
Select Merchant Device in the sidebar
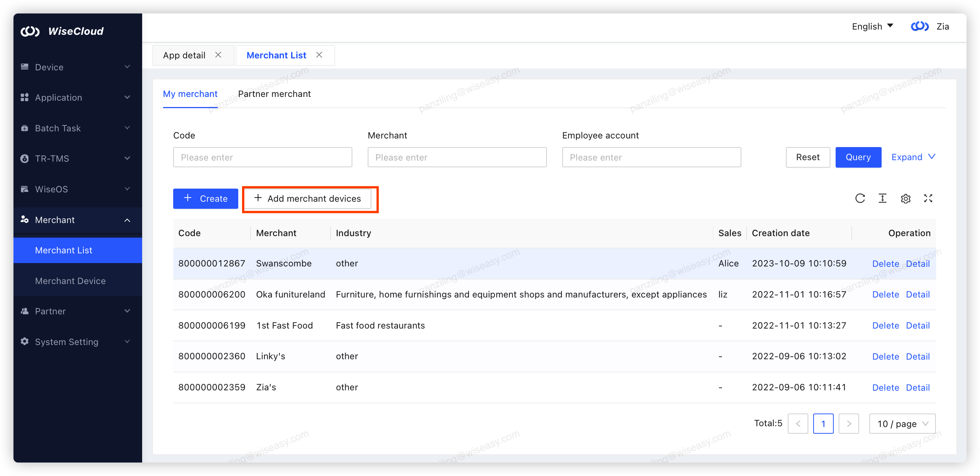70,281
